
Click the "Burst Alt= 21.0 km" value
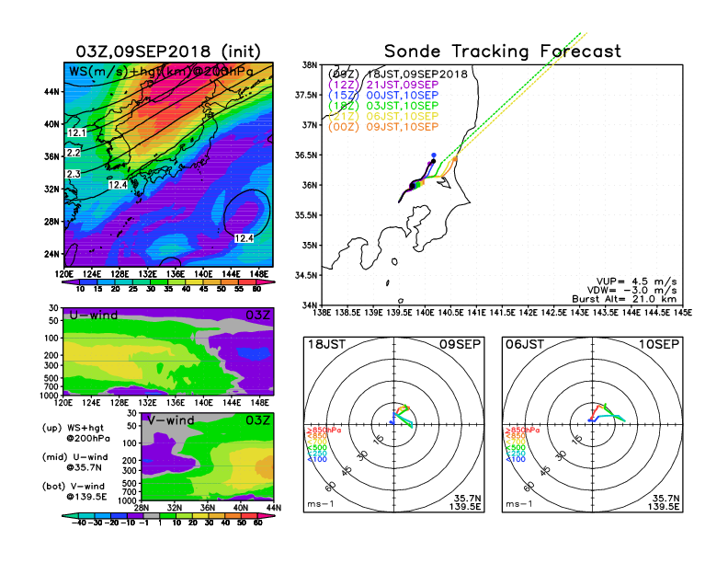pos(624,299)
